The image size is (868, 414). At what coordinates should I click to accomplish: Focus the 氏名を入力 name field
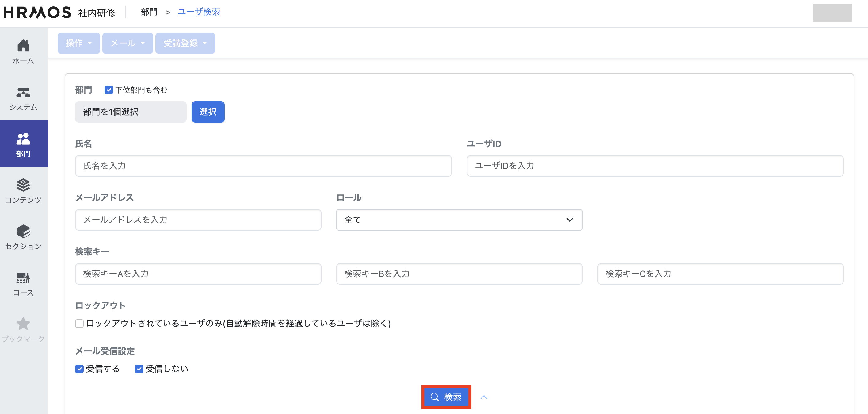(263, 166)
